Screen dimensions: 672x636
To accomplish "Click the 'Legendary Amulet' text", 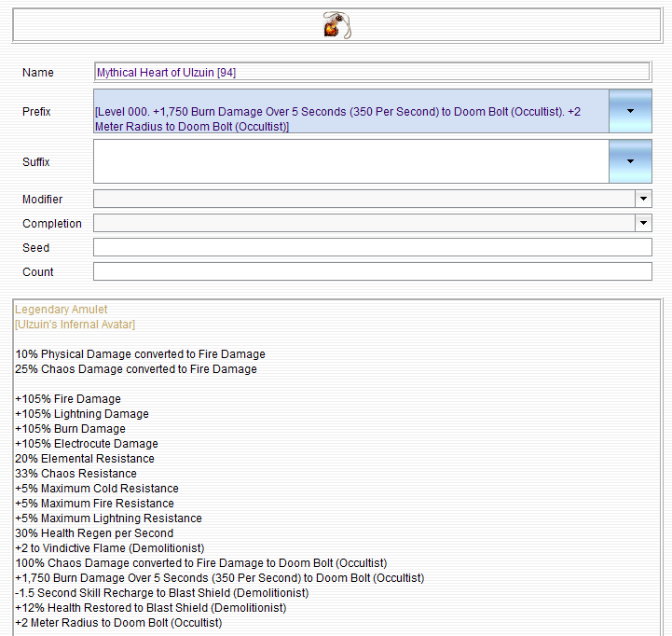I will click(61, 310).
